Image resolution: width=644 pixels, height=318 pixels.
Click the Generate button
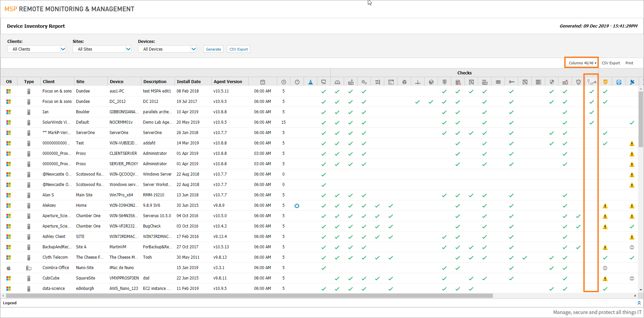point(213,49)
